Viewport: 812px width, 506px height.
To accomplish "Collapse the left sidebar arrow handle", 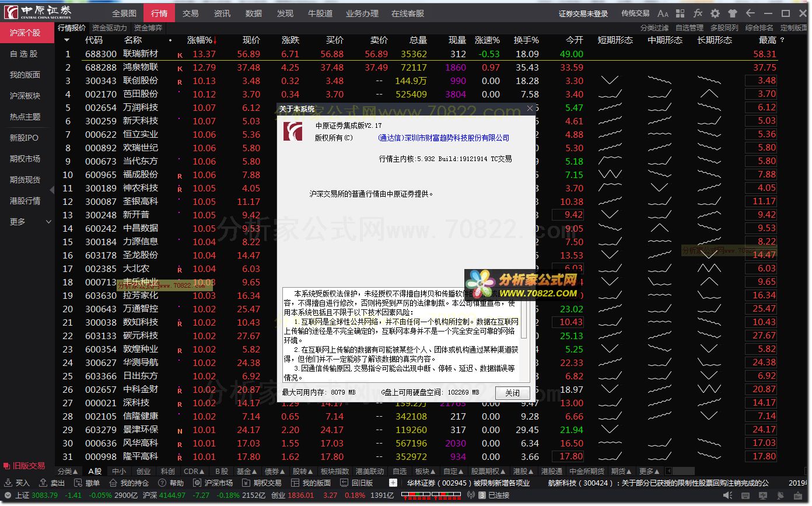I will 52,190.
